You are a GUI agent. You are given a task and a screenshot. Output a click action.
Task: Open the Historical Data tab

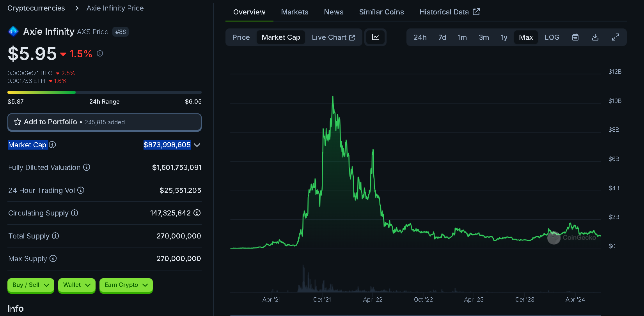click(x=449, y=12)
